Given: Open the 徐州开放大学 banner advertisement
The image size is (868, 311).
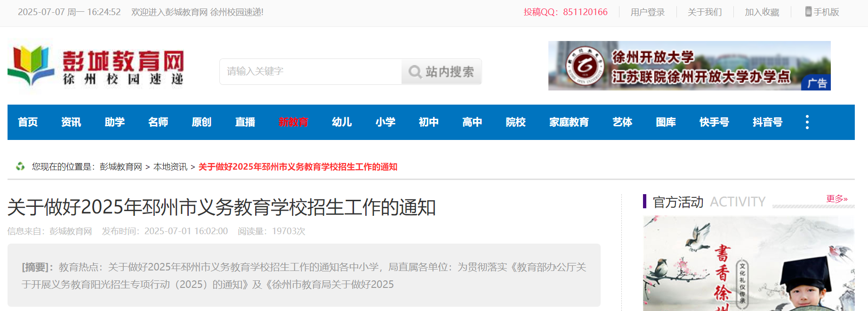Looking at the screenshot, I should click(x=689, y=65).
